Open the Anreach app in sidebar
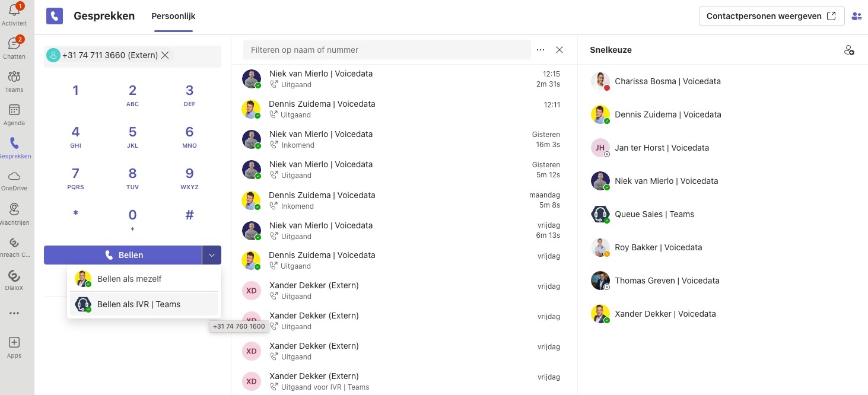The width and height of the screenshot is (868, 395). click(14, 243)
